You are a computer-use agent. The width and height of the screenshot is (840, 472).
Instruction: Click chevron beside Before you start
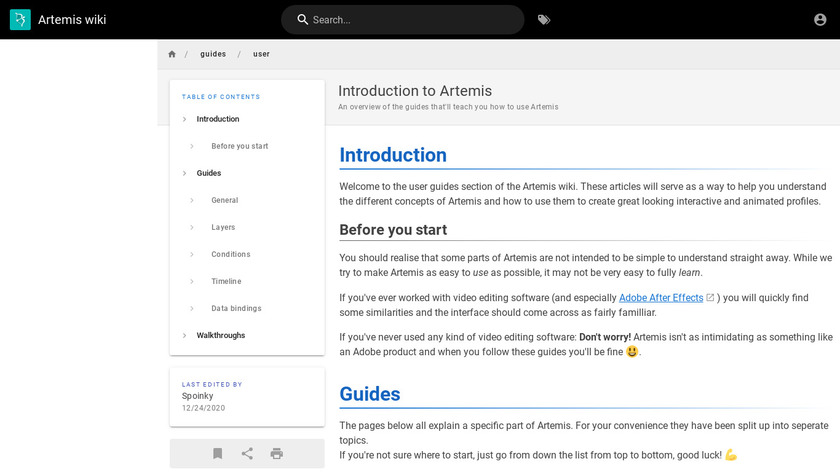[192, 146]
